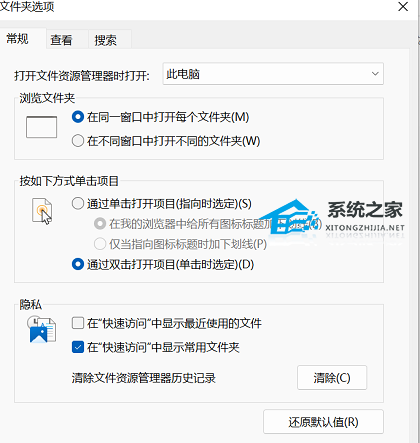
Task: Click the 清除(C) button
Action: coord(332,378)
